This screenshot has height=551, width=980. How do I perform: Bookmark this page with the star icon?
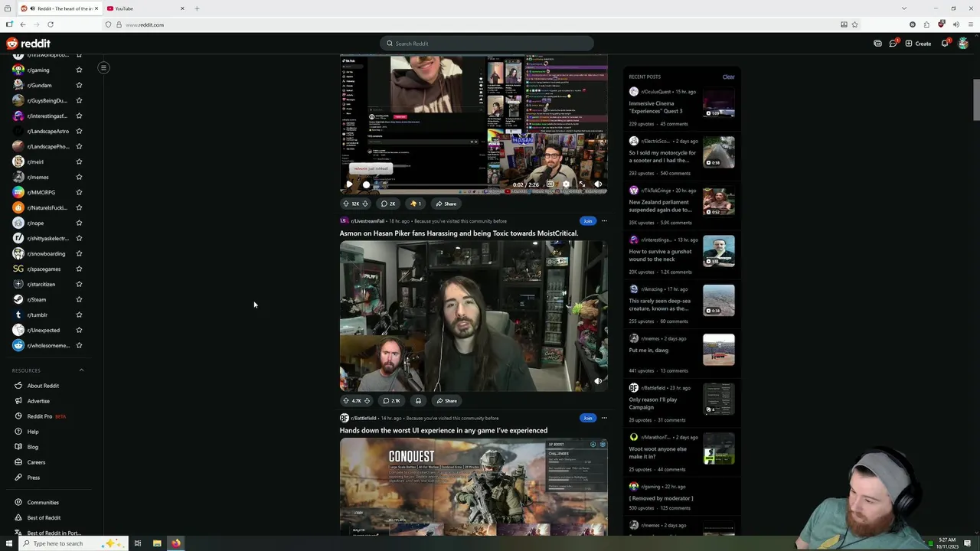[x=854, y=24]
